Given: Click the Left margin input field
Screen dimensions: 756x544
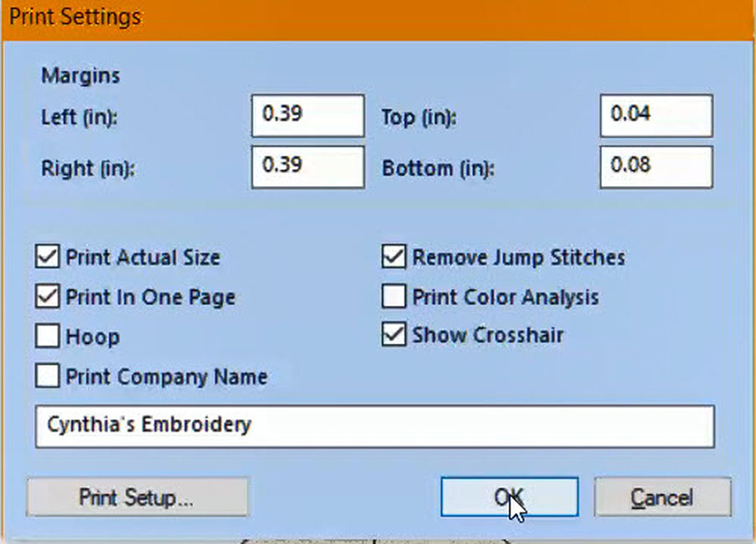Looking at the screenshot, I should (x=307, y=115).
